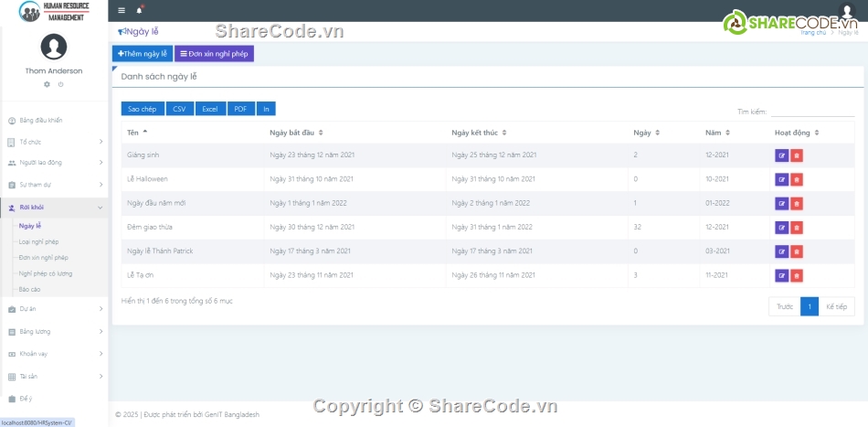The image size is (868, 427).
Task: Focus the Tìm kiếm search field
Action: [x=812, y=112]
